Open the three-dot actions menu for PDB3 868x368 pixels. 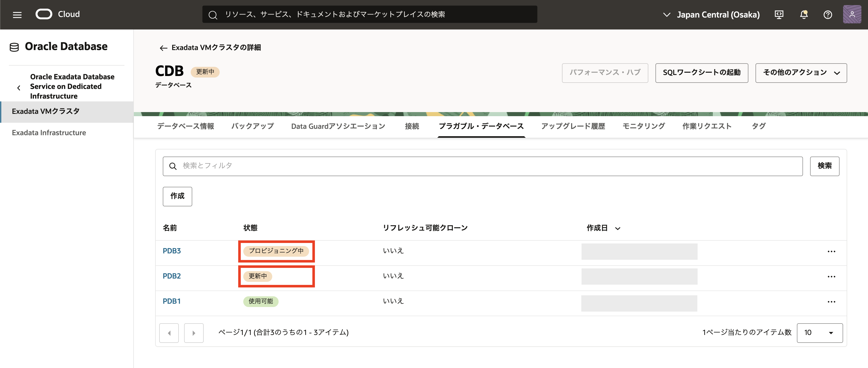(831, 252)
